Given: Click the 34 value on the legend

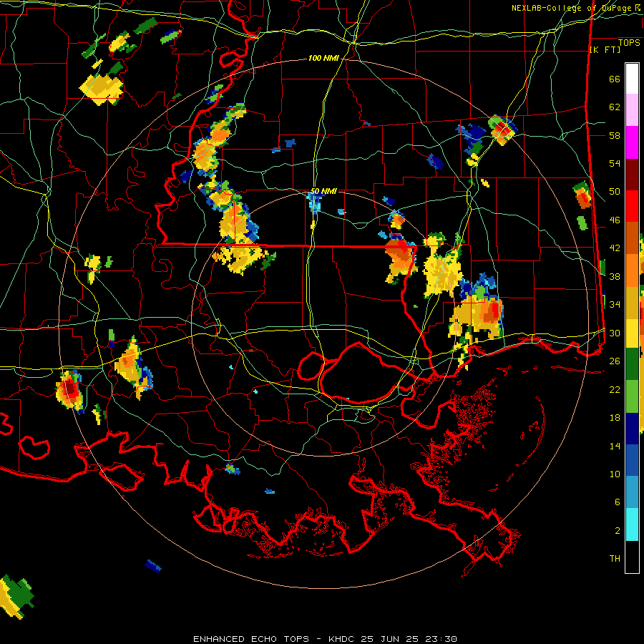Looking at the screenshot, I should pos(615,305).
